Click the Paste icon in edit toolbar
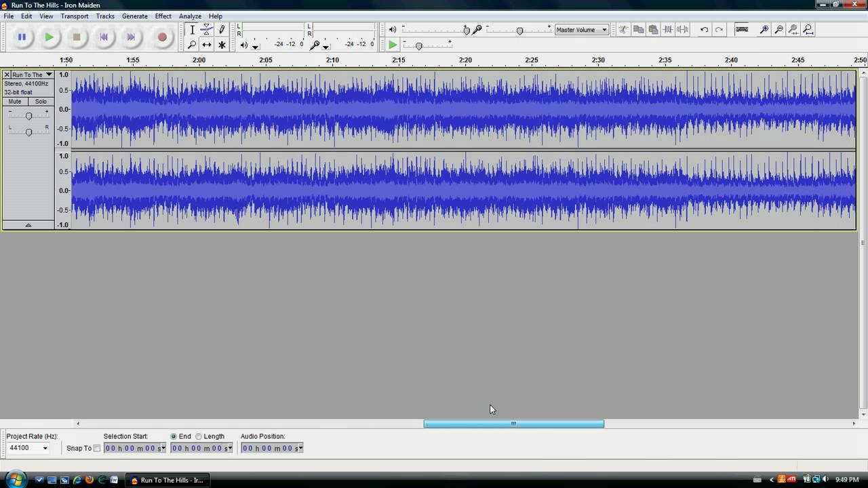The image size is (868, 488). 653,29
